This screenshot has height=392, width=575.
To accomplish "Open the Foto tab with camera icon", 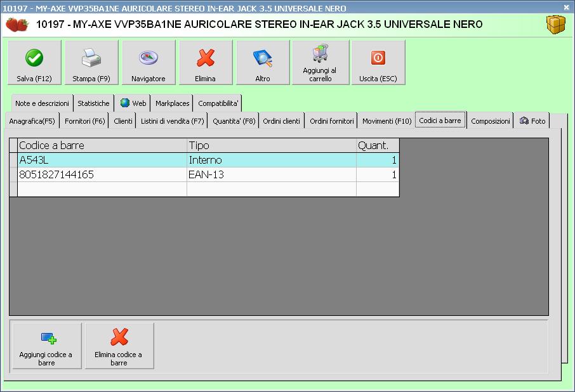I will (532, 121).
